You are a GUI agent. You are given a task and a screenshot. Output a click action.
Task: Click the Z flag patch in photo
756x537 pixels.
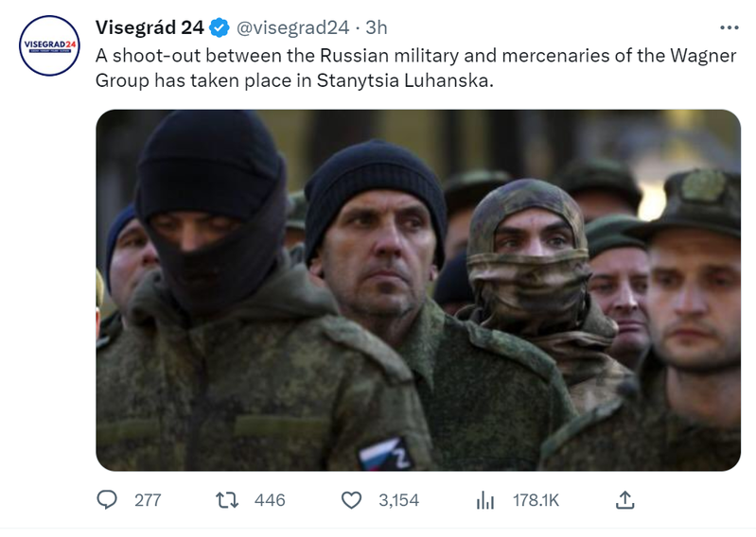(x=386, y=455)
